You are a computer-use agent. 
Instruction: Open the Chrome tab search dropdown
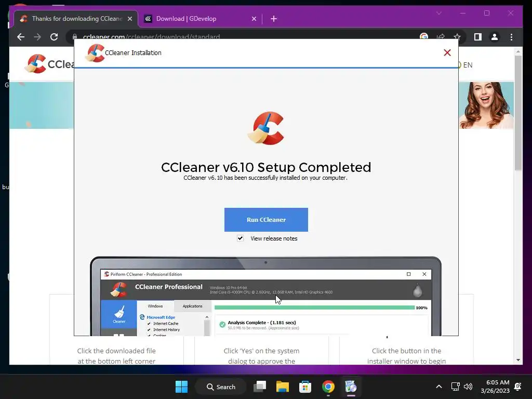[438, 13]
